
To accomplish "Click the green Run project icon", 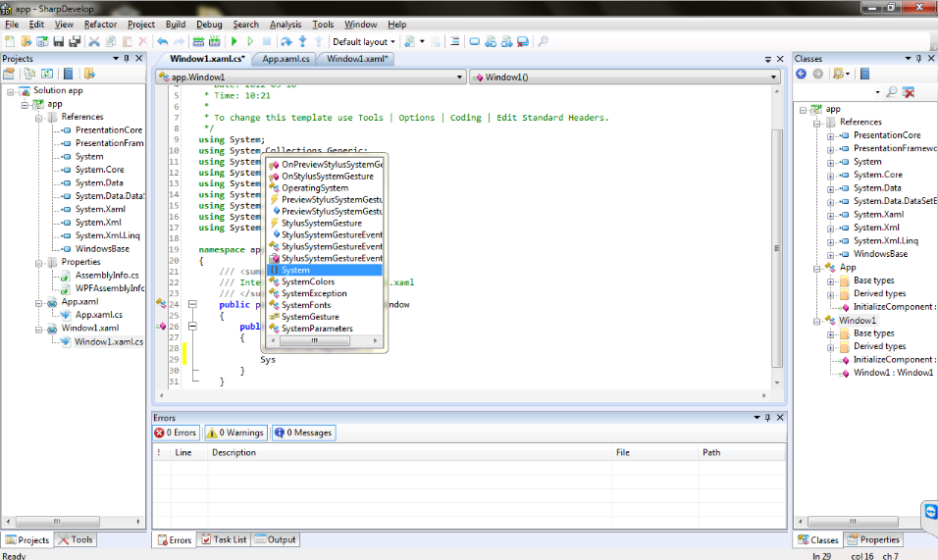I will (x=234, y=41).
